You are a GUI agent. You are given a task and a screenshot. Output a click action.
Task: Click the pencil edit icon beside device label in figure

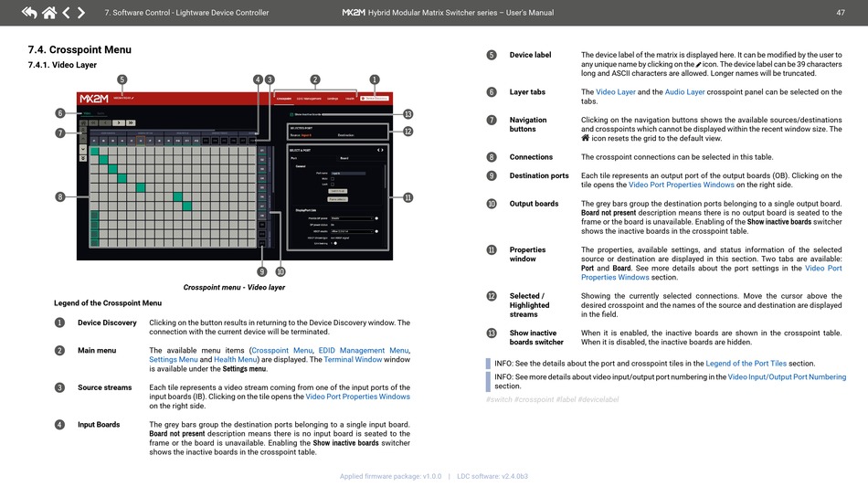pyautogui.click(x=132, y=98)
